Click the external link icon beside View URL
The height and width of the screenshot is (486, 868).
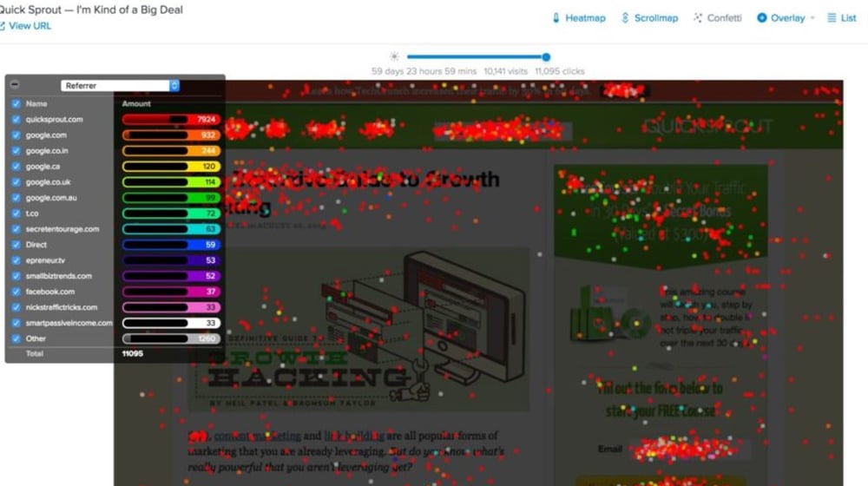[3, 26]
